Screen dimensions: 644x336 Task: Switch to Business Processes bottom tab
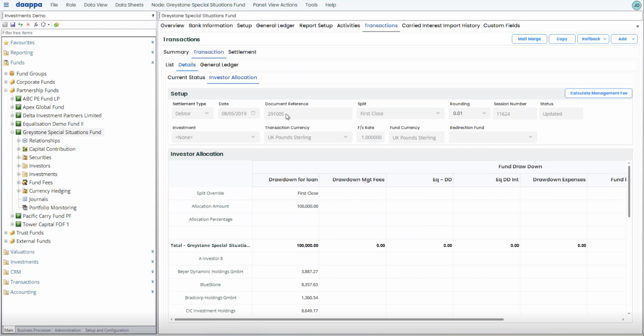[x=34, y=330]
